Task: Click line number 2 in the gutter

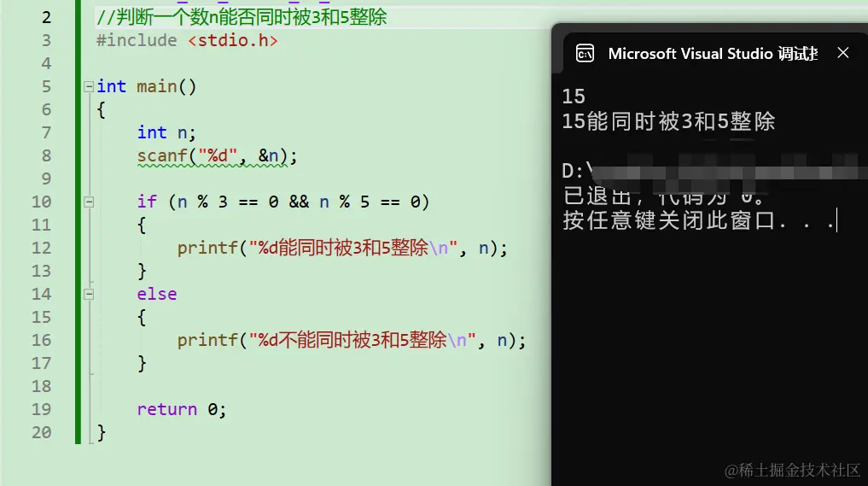Action: (x=46, y=17)
